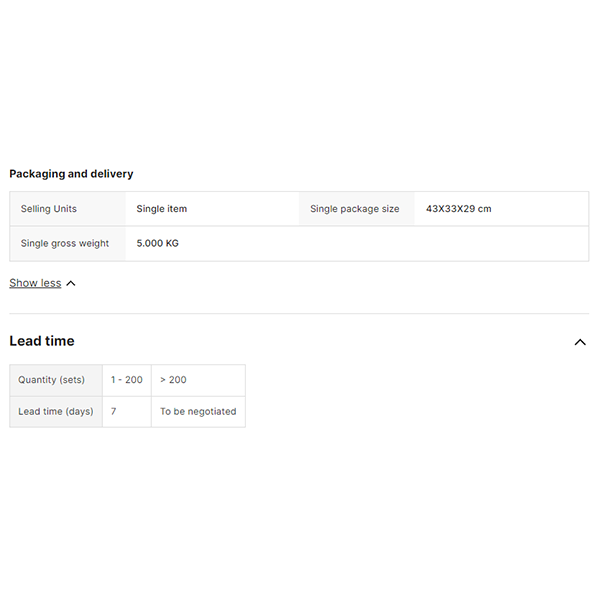Click the Lead time section heading
600x600 pixels.
[x=42, y=341]
